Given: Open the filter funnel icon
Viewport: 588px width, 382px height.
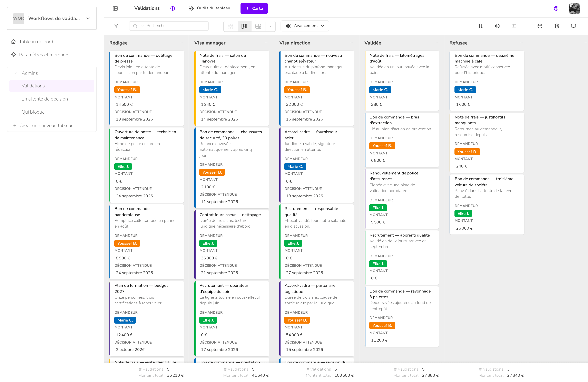Looking at the screenshot, I should [116, 26].
